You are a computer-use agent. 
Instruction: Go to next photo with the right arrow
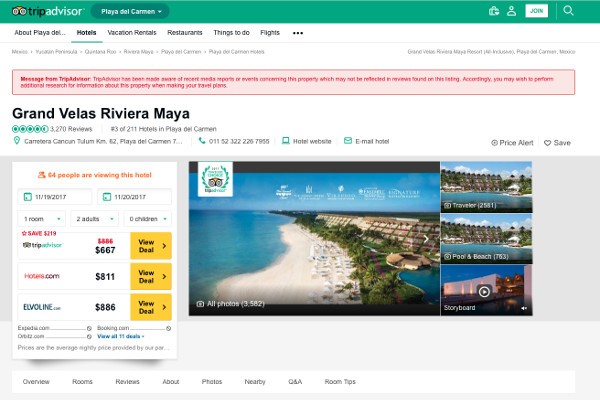[426, 238]
